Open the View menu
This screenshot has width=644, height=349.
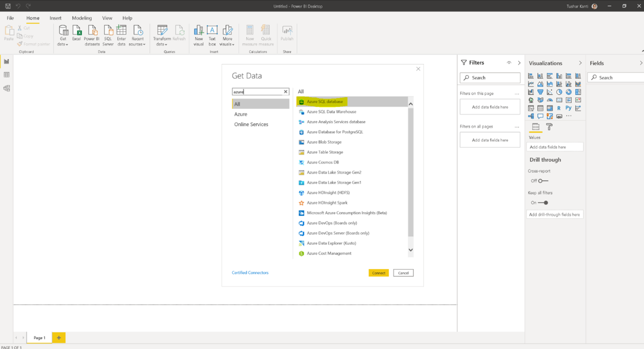point(107,18)
